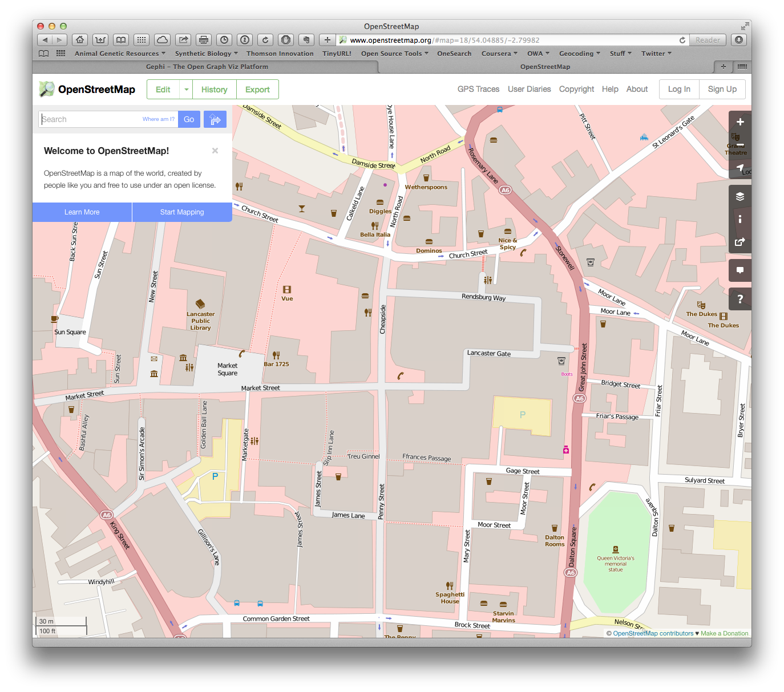Click the hand-stop AdBlock toolbar icon

click(286, 40)
